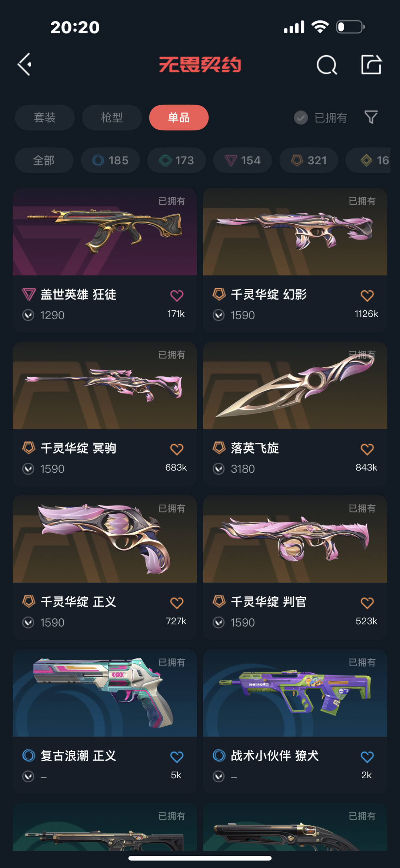Select the 全部 all filter chip
Image resolution: width=400 pixels, height=868 pixels.
click(x=44, y=160)
